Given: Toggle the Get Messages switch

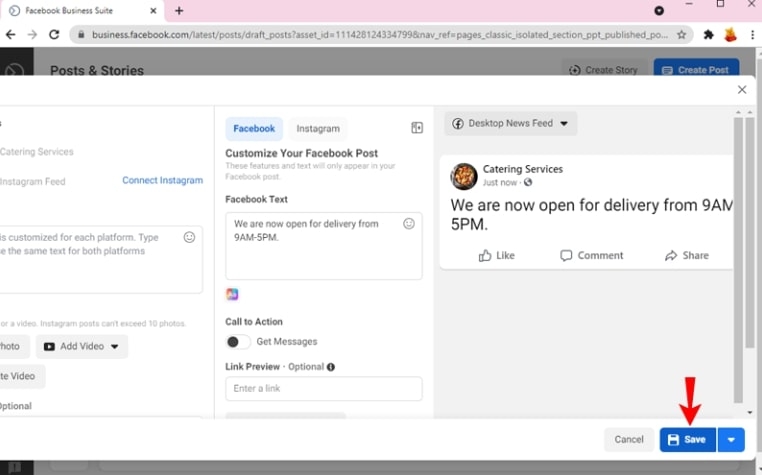Looking at the screenshot, I should (x=238, y=342).
